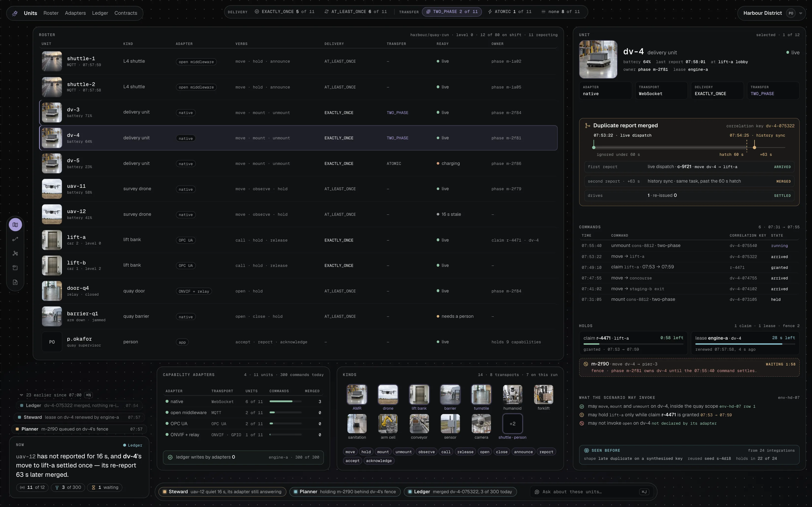Click the app logo icon beside Units
The image size is (812, 507).
tap(15, 13)
